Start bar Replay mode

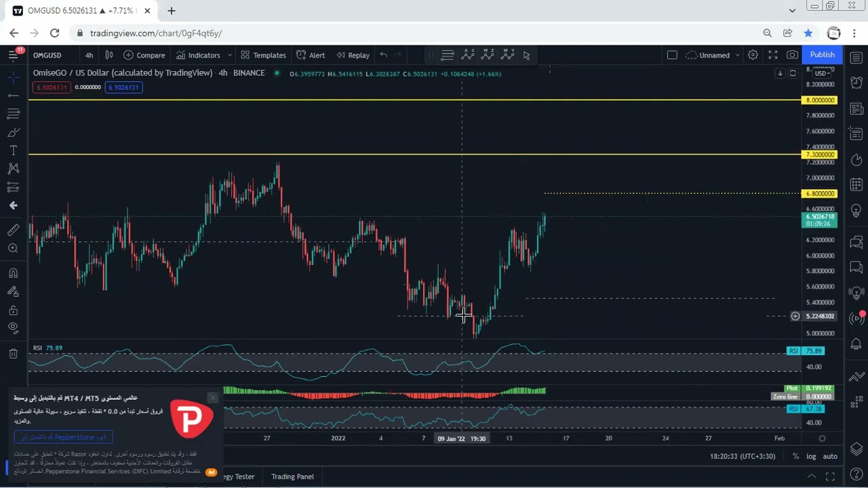point(352,55)
